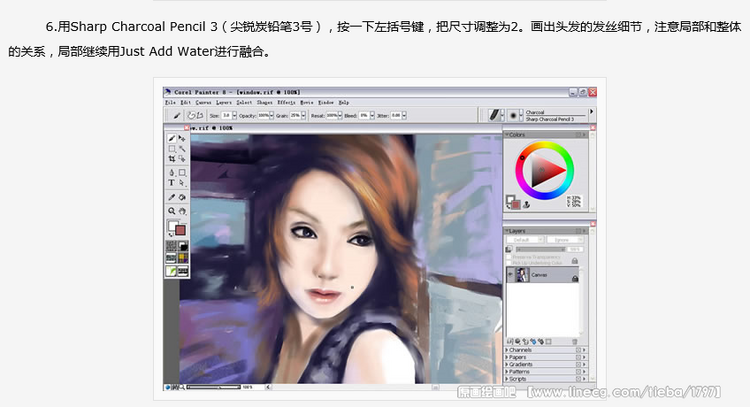This screenshot has height=407, width=750.
Task: Enable the Preserve Transparency checkbox
Action: pyautogui.click(x=510, y=256)
